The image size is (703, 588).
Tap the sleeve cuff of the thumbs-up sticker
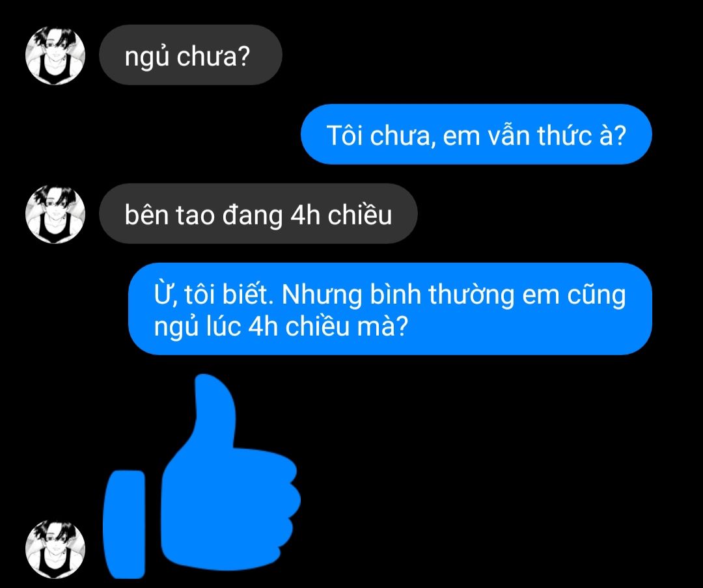point(124,524)
